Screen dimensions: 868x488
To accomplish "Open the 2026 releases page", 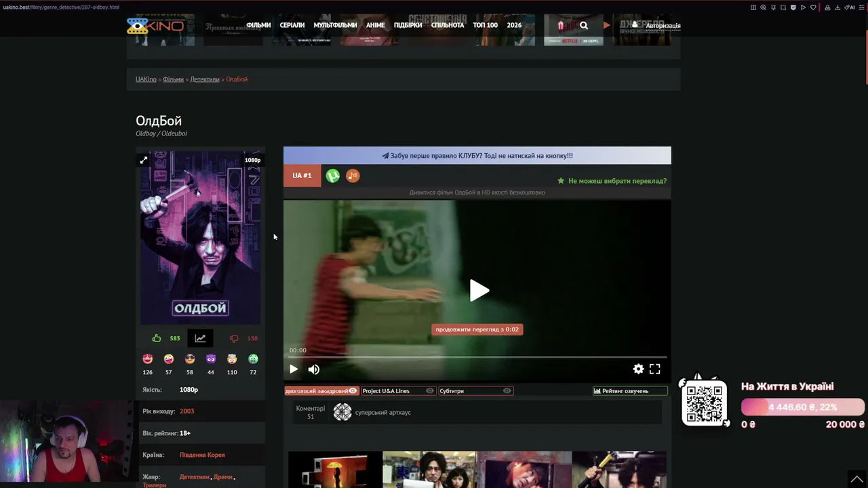I will 514,26.
